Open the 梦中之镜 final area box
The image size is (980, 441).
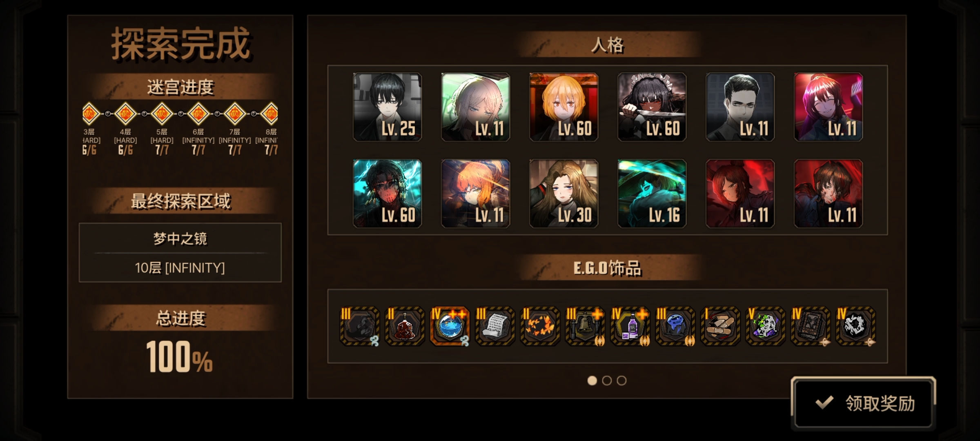pyautogui.click(x=180, y=252)
